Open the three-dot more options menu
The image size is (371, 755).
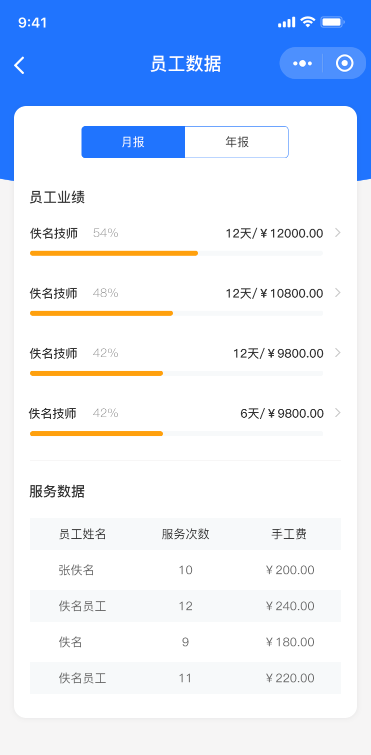302,63
